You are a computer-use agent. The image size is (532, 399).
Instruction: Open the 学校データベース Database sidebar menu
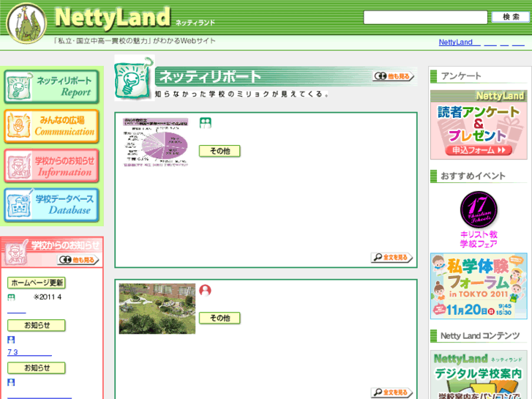(x=51, y=205)
